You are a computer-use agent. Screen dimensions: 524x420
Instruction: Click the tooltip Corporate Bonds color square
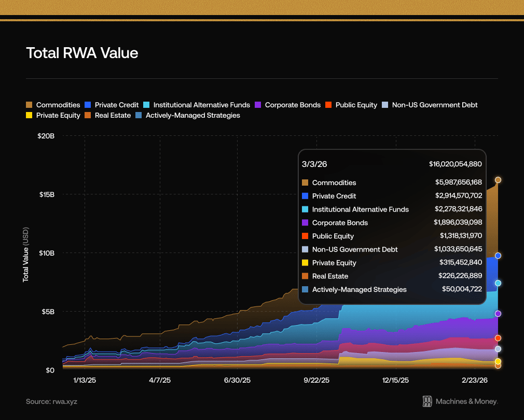tap(305, 222)
